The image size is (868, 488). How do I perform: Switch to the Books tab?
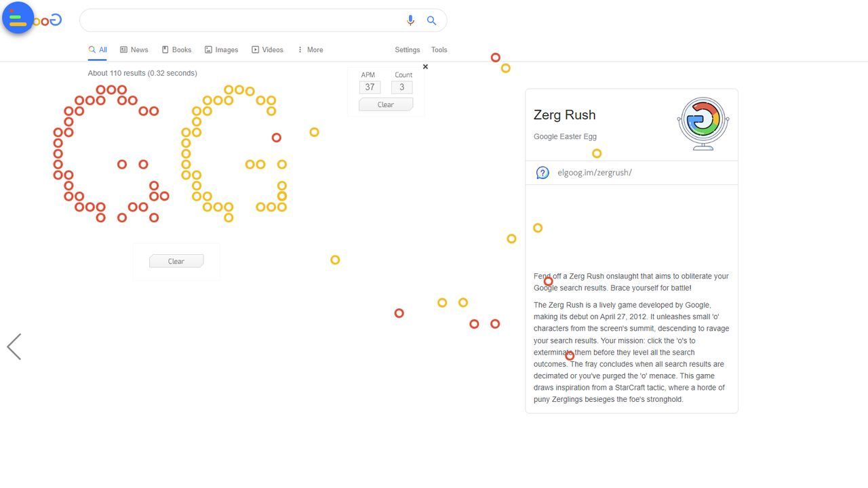tap(176, 49)
